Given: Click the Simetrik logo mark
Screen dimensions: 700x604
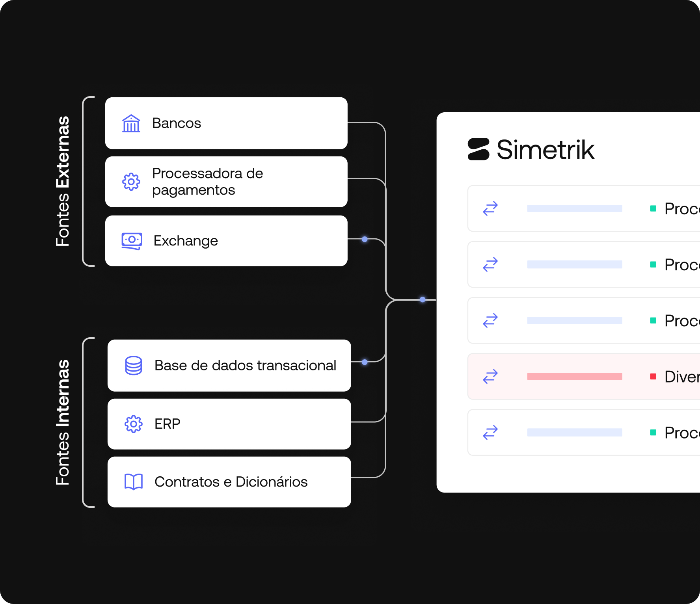Looking at the screenshot, I should point(478,149).
